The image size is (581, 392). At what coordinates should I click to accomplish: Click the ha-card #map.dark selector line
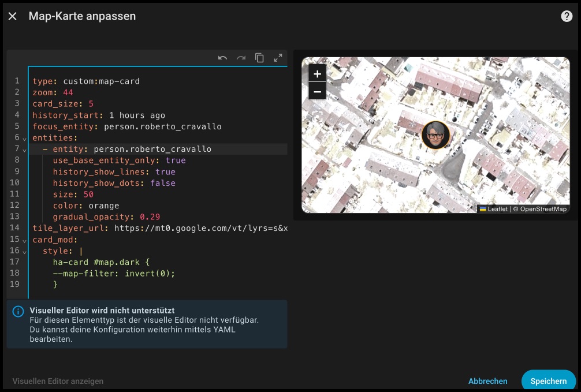point(101,262)
